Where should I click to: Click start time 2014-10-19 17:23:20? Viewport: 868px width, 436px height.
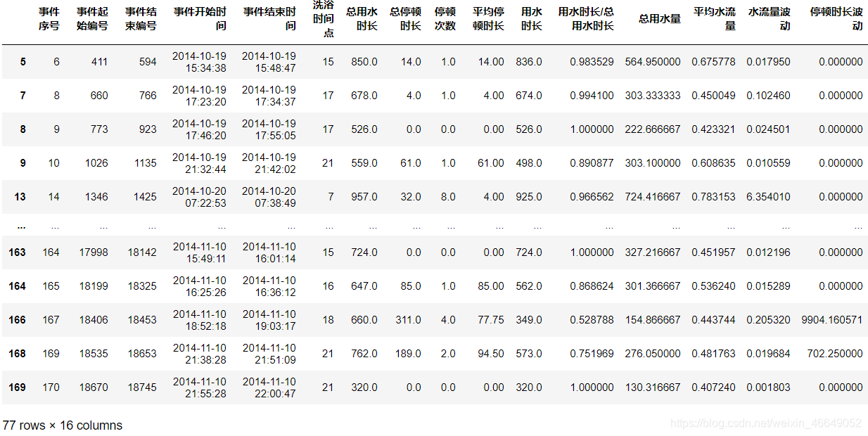tap(199, 96)
